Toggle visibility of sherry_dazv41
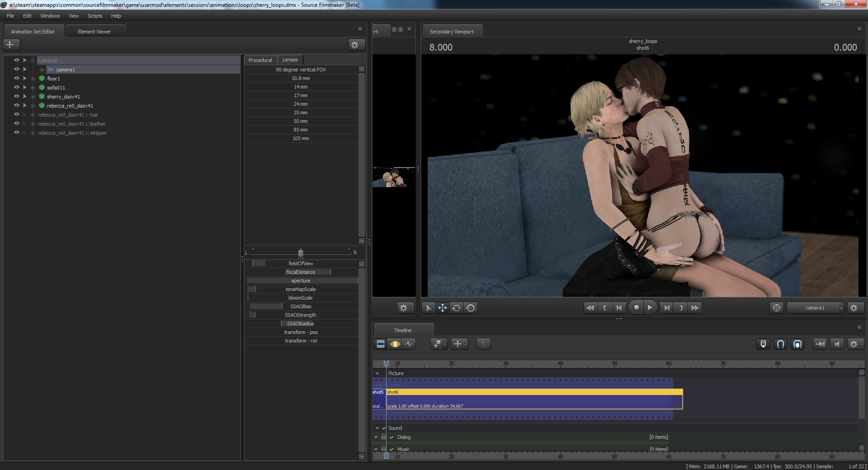Viewport: 868px width, 470px height. [17, 96]
